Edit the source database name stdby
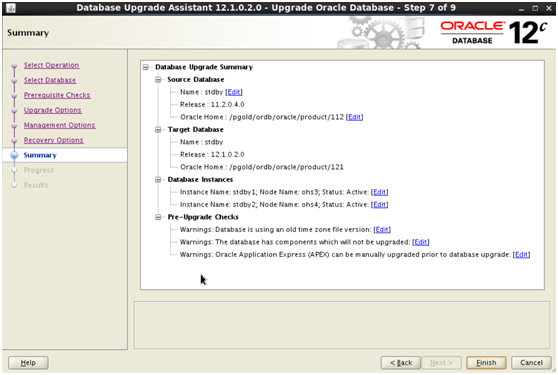The image size is (558, 375). (234, 92)
